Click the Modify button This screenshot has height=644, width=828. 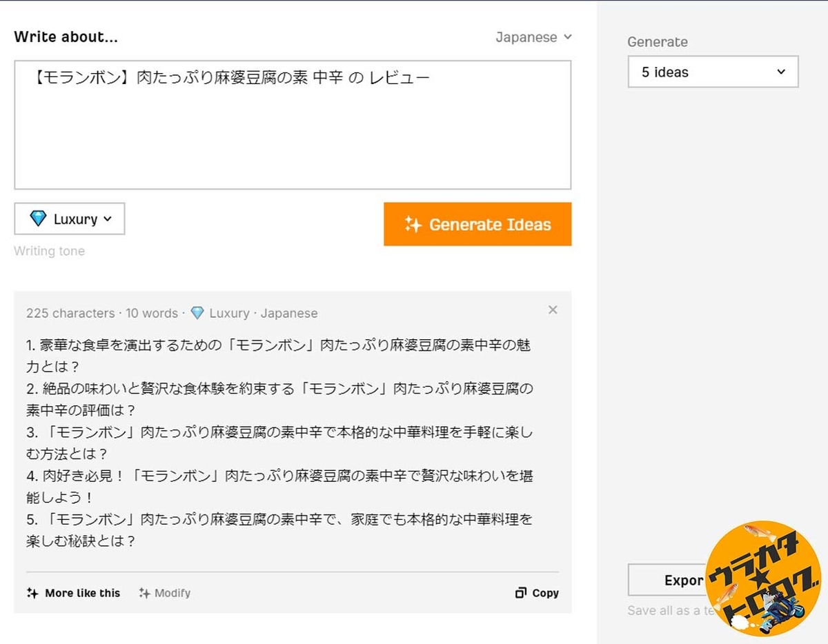[164, 593]
